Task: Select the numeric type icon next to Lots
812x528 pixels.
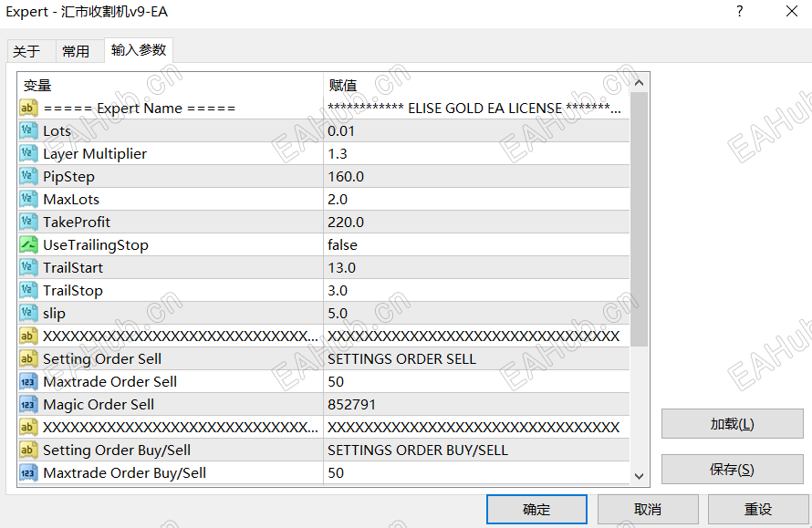Action: (27, 130)
